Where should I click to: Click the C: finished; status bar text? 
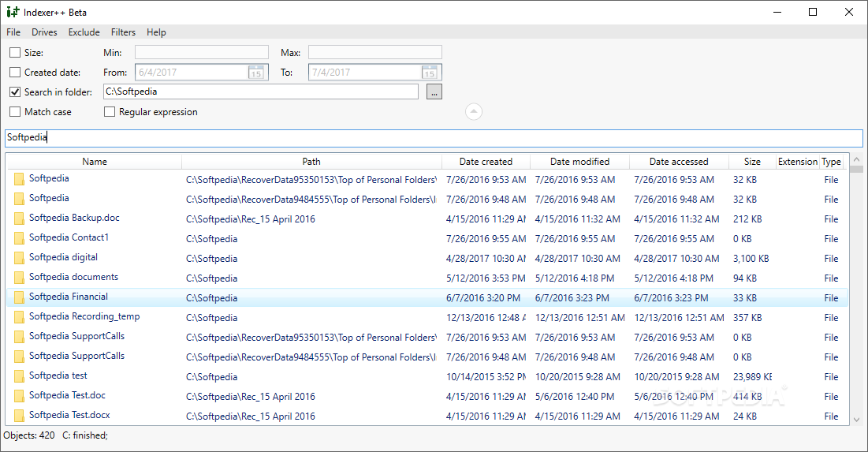pos(84,435)
